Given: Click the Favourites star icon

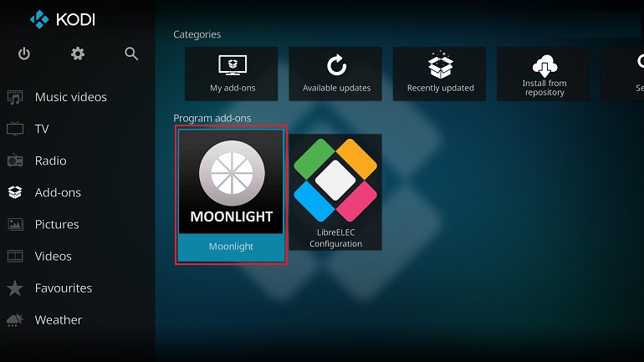Looking at the screenshot, I should [15, 288].
